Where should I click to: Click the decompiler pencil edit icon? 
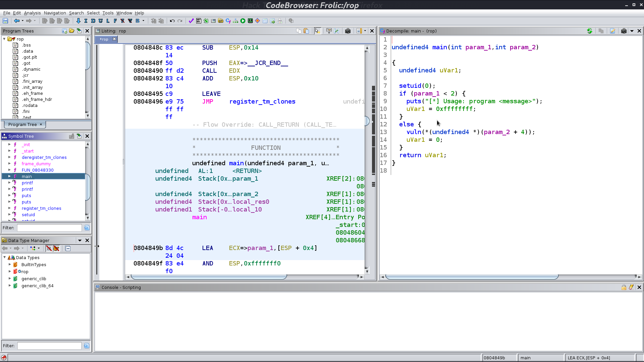612,31
